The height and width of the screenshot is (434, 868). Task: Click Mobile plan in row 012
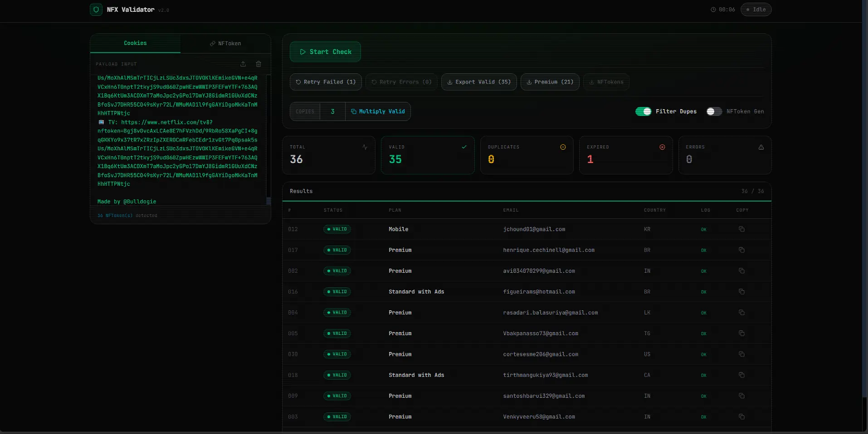398,229
